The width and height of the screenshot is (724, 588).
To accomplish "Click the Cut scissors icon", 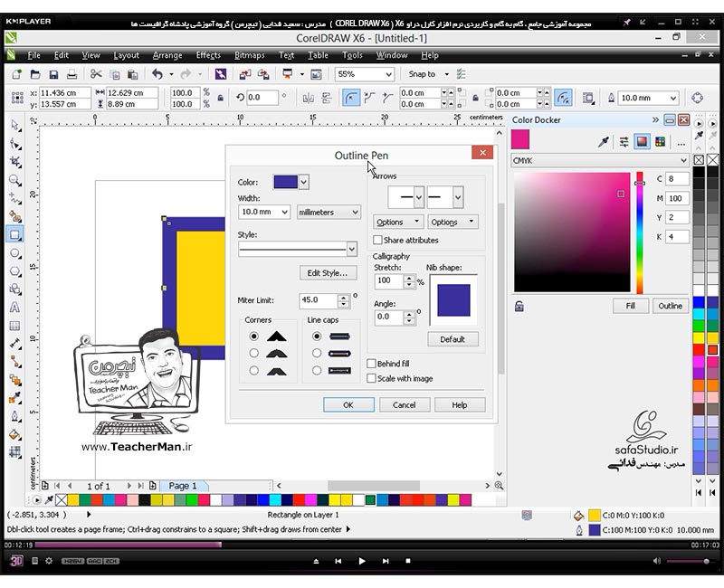I will click(96, 74).
